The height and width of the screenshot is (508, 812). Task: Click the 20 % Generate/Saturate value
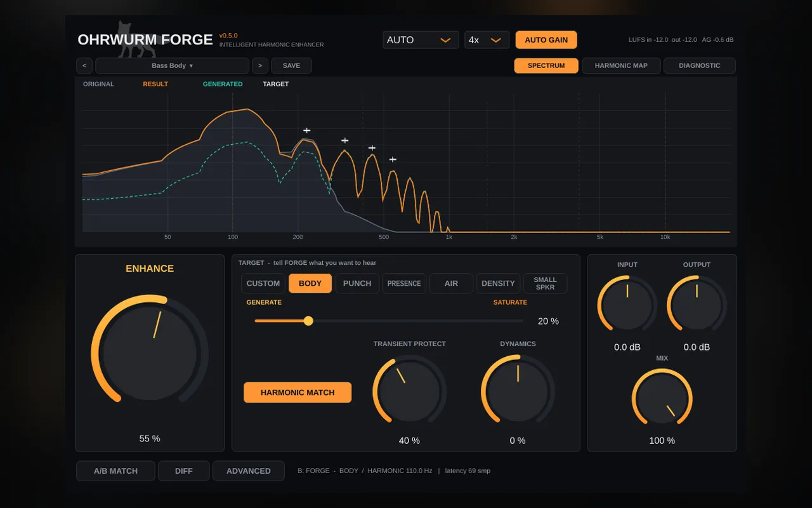[548, 321]
